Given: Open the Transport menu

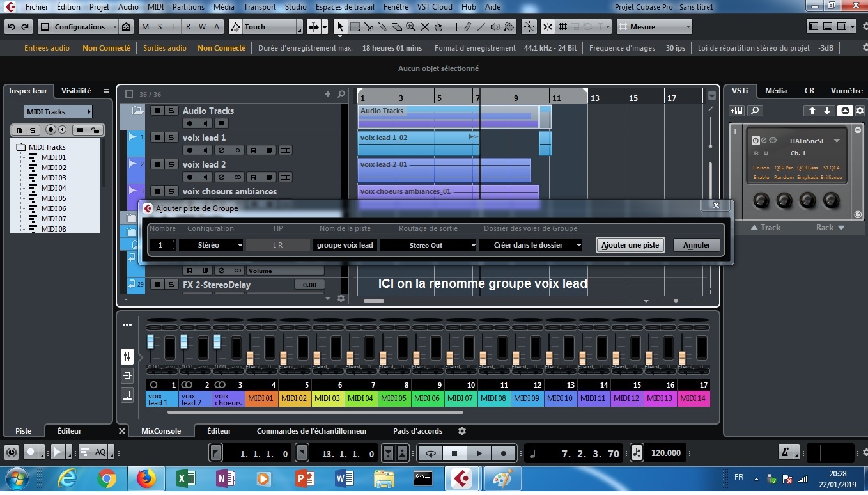Looking at the screenshot, I should pyautogui.click(x=260, y=7).
